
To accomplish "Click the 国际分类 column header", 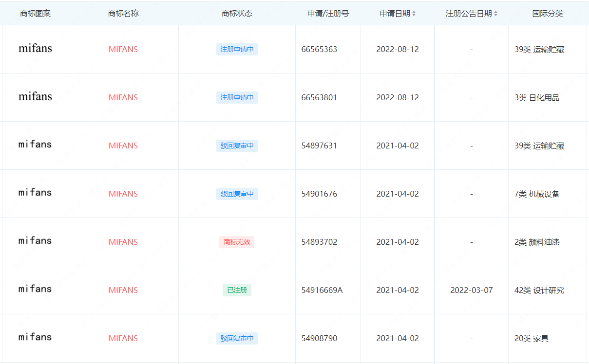I will click(548, 14).
